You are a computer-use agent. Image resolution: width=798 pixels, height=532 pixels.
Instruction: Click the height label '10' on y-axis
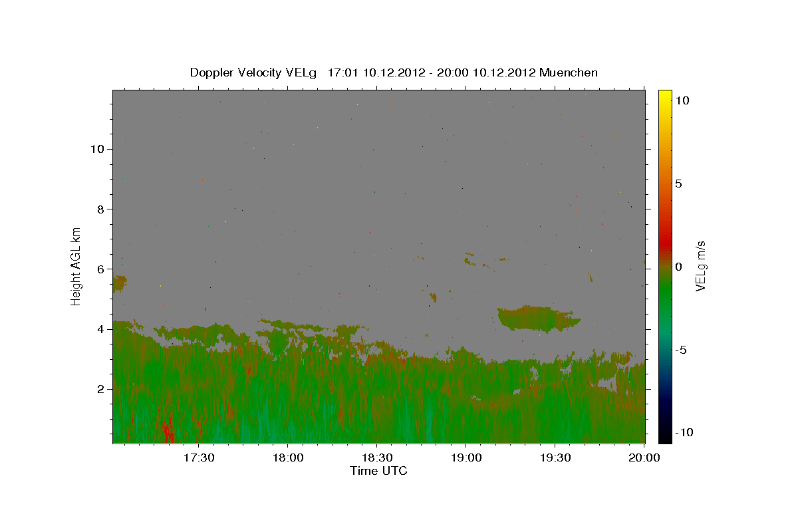click(x=96, y=149)
